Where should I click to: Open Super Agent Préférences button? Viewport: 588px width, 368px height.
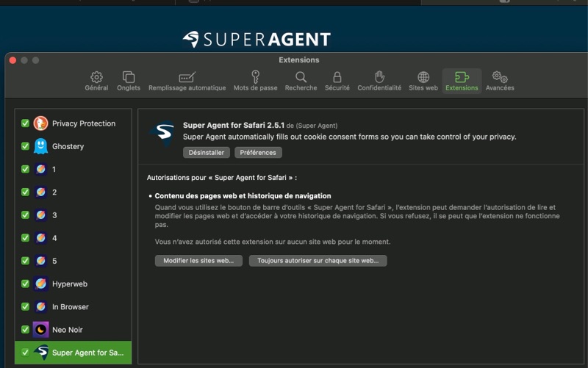coord(258,153)
